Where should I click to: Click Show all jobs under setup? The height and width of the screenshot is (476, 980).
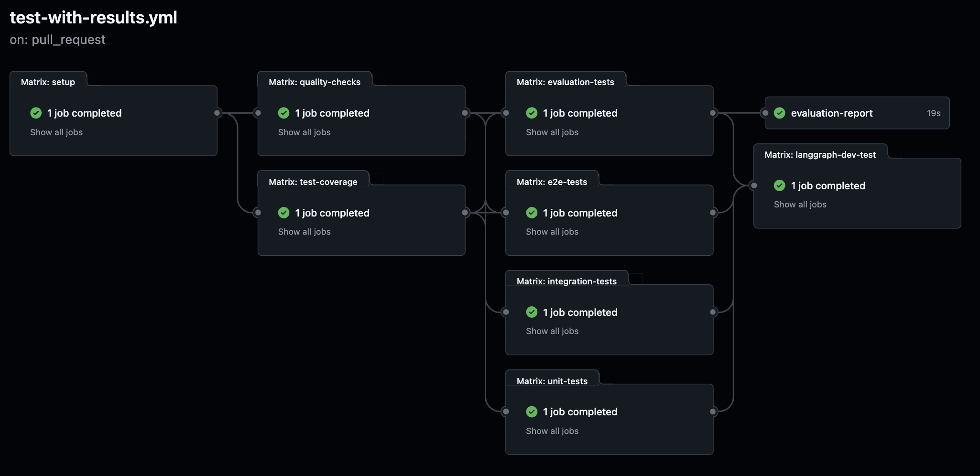coord(56,132)
